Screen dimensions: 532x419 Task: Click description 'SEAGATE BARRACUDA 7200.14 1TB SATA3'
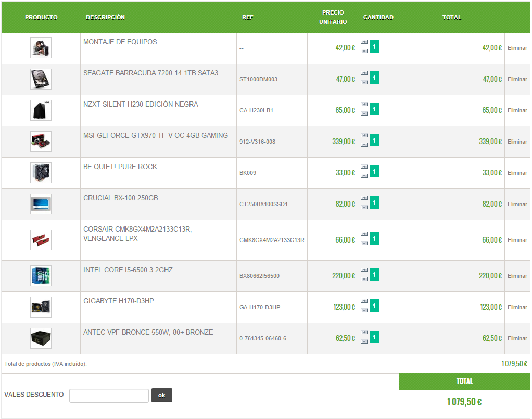click(150, 73)
